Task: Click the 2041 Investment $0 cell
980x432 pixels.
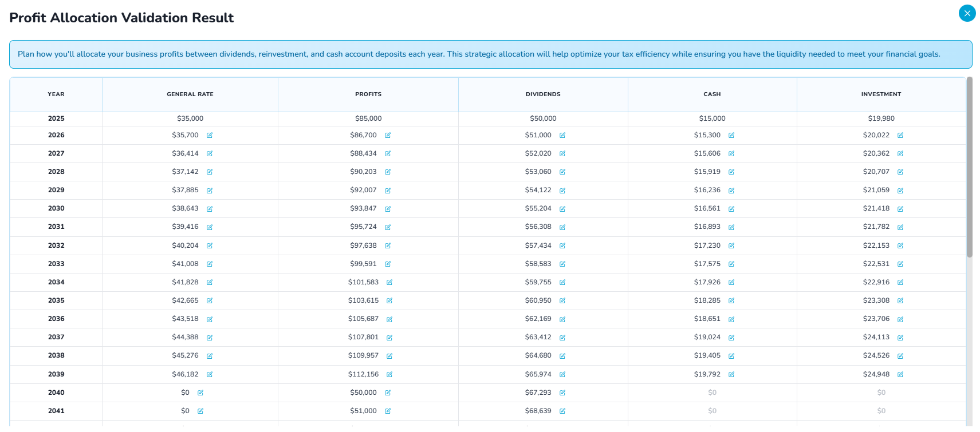Action: point(881,411)
